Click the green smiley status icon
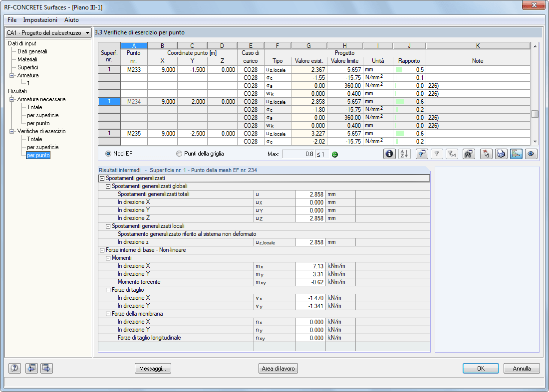Screen dimensions: 549x392 coord(335,154)
